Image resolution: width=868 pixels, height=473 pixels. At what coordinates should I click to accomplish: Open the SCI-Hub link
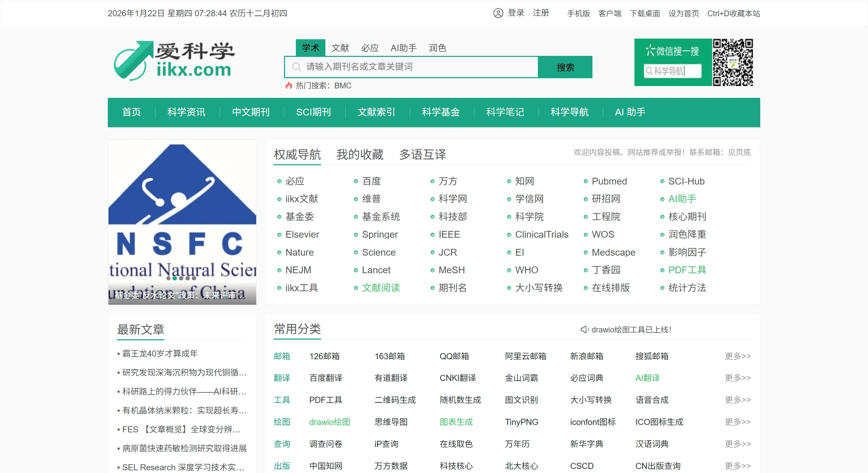click(x=686, y=181)
